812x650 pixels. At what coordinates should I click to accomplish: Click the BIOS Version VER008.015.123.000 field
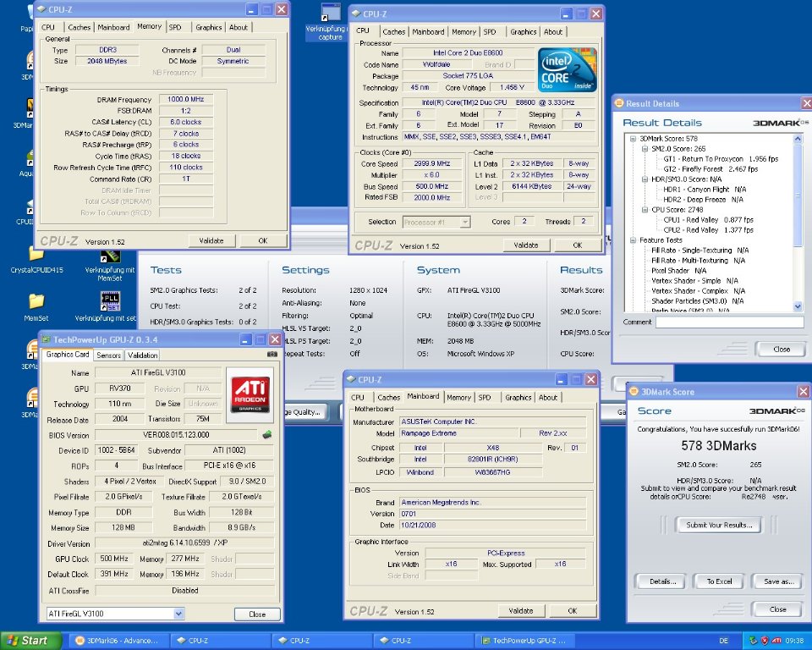(176, 435)
